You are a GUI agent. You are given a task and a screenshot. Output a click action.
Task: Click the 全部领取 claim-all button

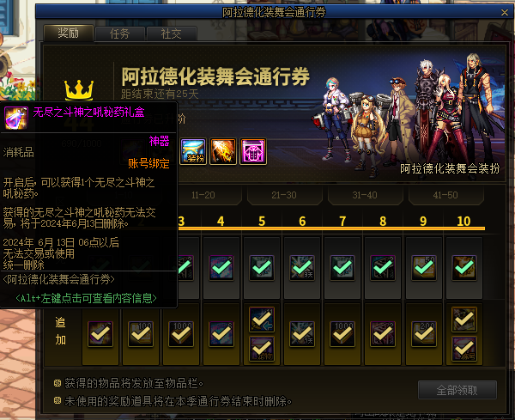click(457, 390)
